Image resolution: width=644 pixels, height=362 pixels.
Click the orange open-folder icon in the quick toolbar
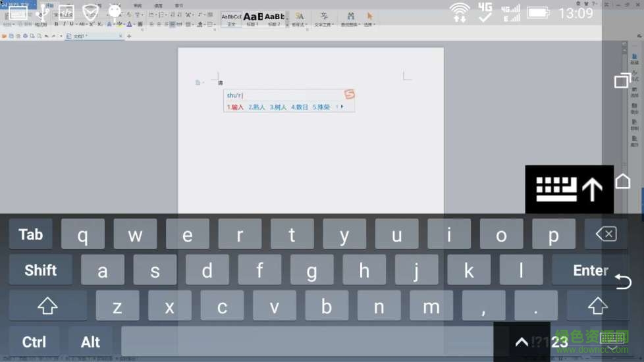(x=4, y=36)
